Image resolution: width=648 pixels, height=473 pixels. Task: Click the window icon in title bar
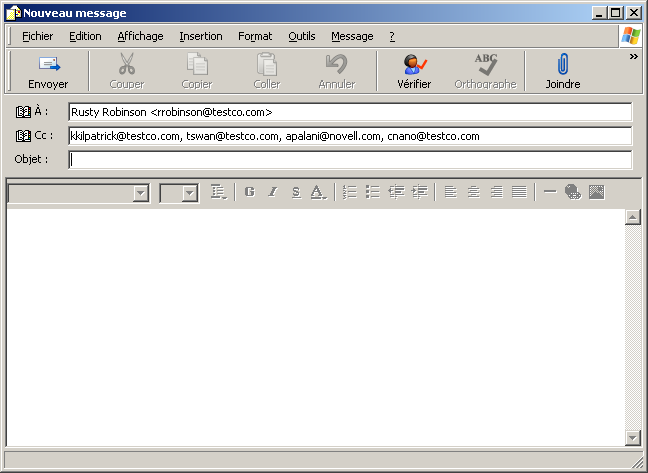[14, 13]
